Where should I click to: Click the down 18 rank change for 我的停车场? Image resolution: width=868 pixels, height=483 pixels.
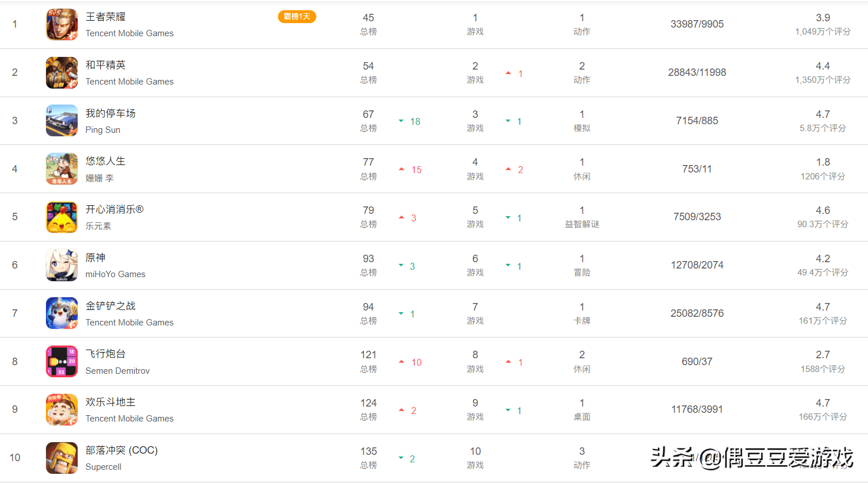(410, 121)
